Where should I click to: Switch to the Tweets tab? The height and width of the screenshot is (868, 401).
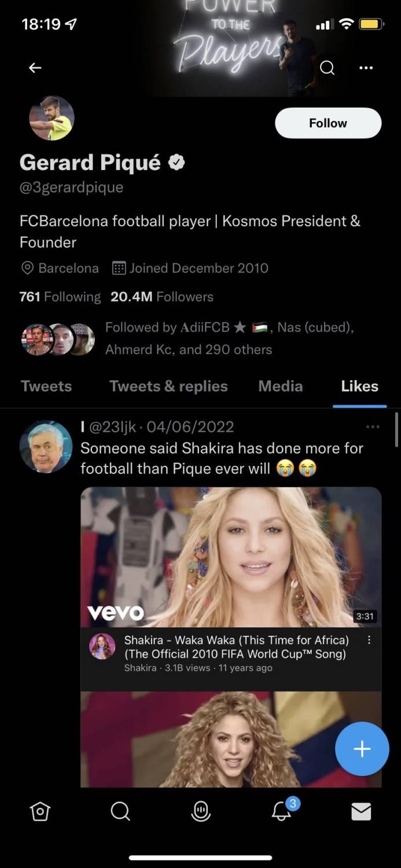46,386
